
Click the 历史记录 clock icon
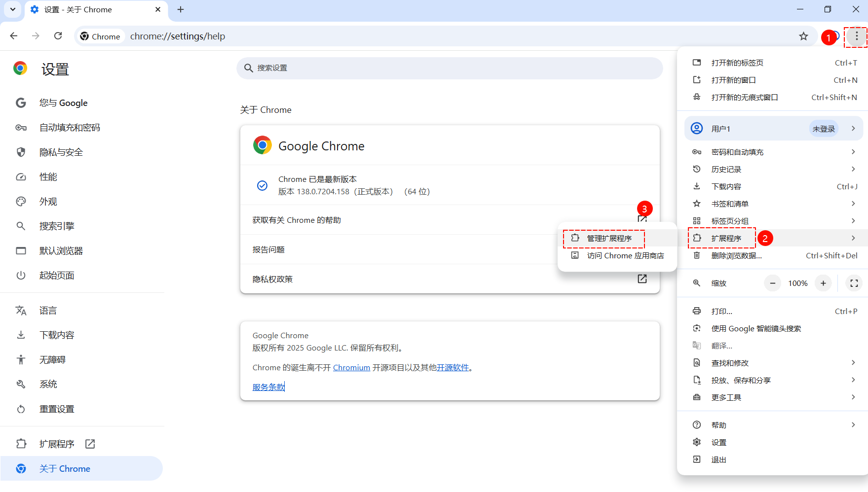(697, 169)
